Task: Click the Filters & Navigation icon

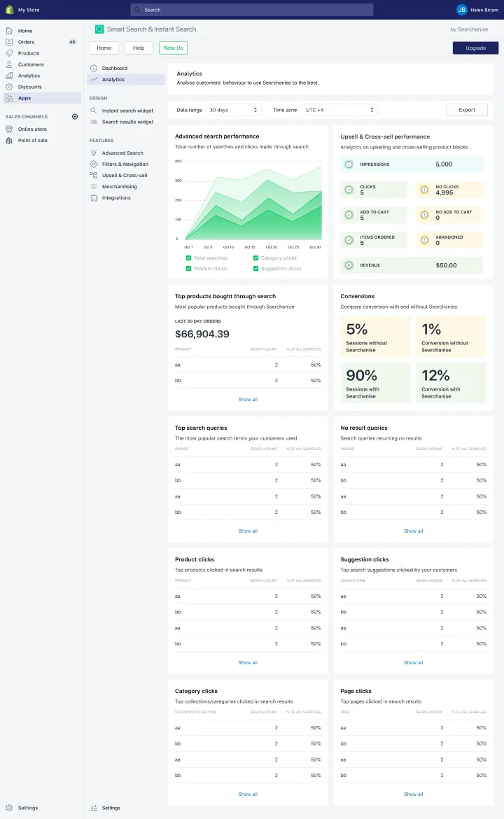Action: click(x=94, y=164)
